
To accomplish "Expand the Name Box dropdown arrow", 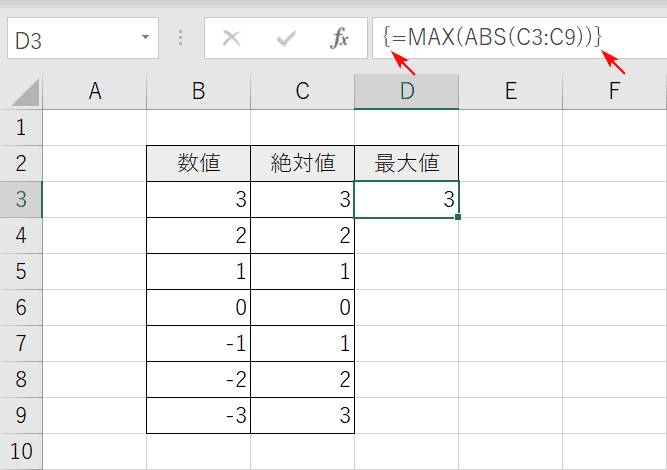I will (x=145, y=37).
